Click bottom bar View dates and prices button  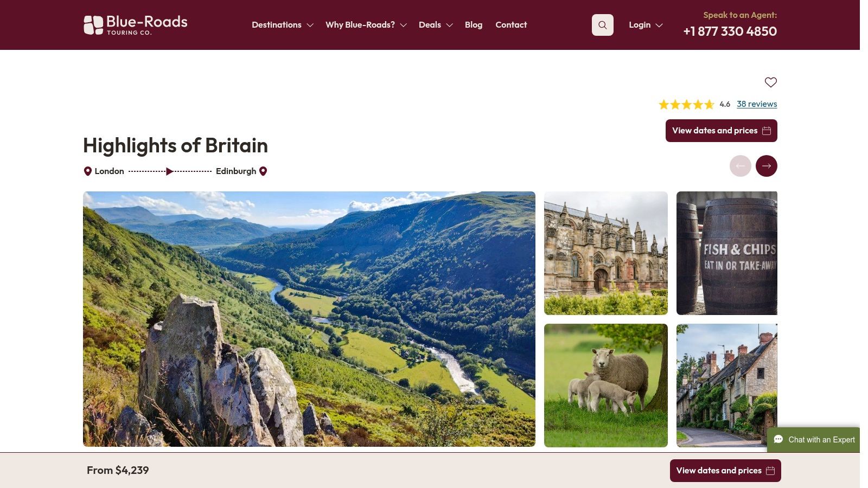pos(725,471)
